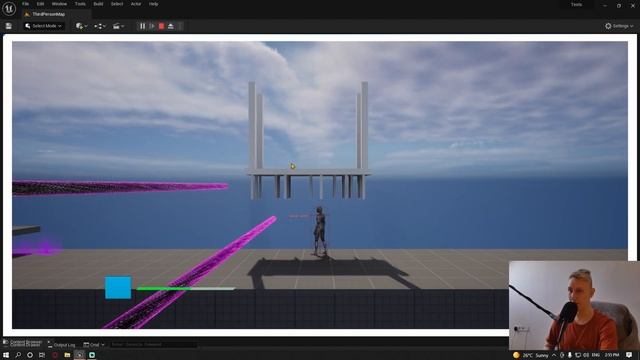The height and width of the screenshot is (360, 640).
Task: Open the sunny weather widget
Action: [x=531, y=355]
